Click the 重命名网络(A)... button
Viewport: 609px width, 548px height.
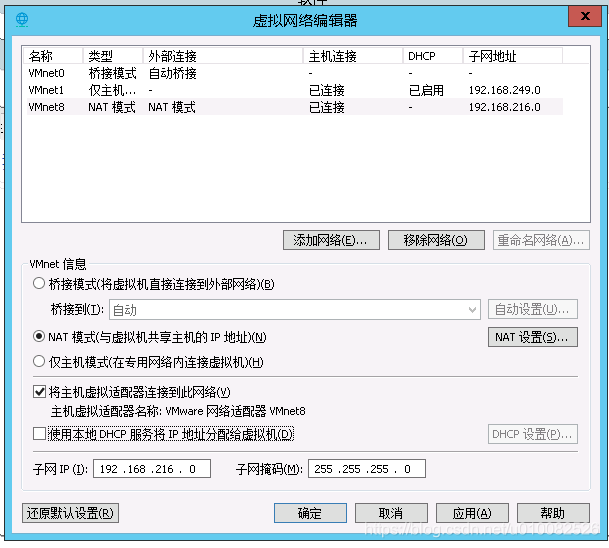point(541,240)
